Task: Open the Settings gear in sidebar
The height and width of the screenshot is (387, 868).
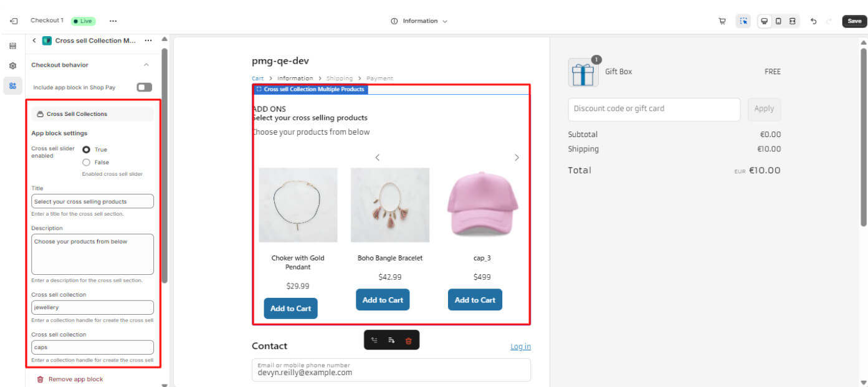Action: [x=12, y=65]
